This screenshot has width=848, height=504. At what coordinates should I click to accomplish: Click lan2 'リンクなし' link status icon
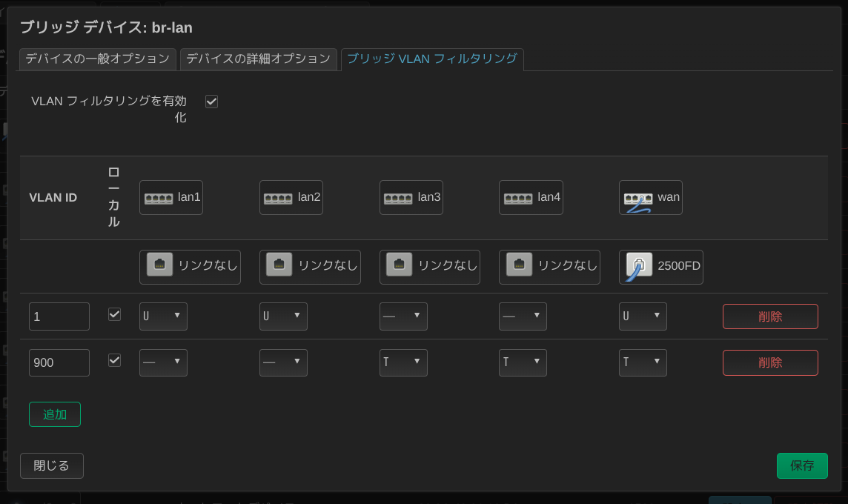pyautogui.click(x=279, y=265)
